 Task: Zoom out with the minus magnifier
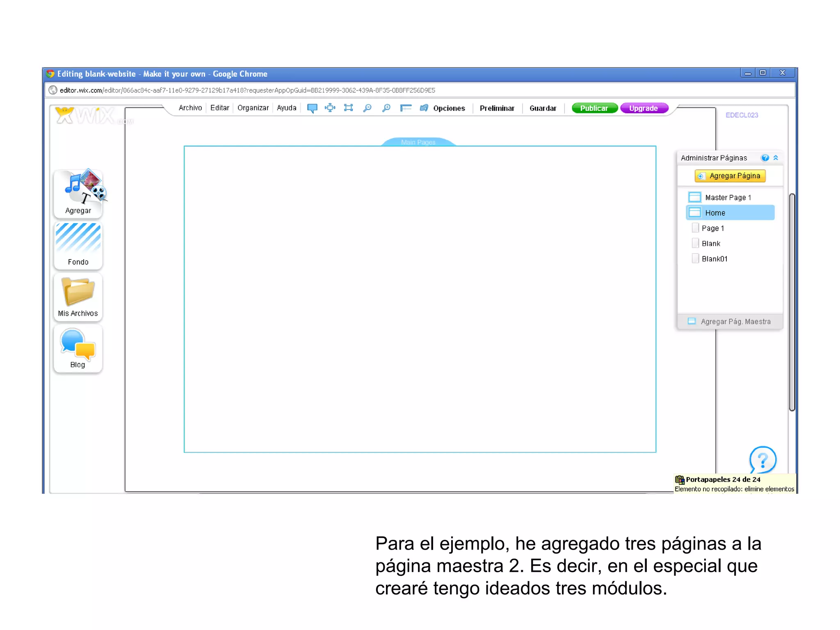367,108
